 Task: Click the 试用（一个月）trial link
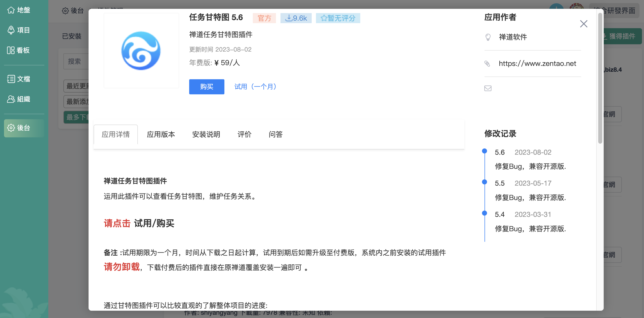[x=255, y=87]
